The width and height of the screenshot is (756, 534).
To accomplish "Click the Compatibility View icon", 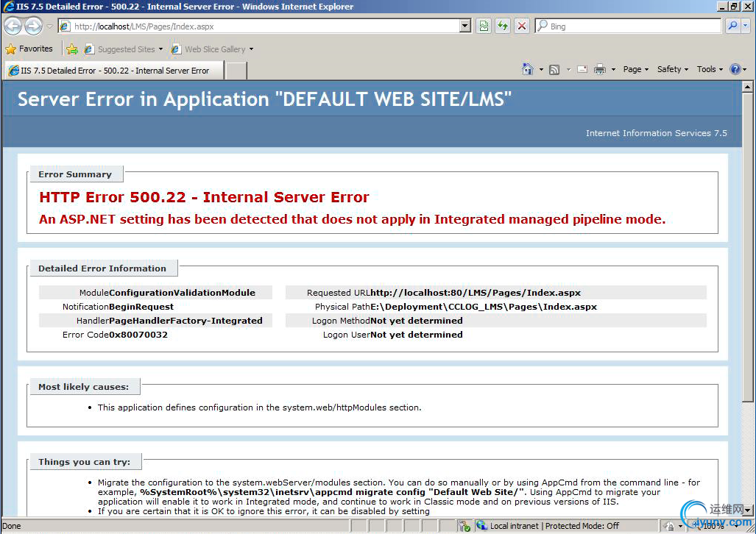I will click(484, 26).
